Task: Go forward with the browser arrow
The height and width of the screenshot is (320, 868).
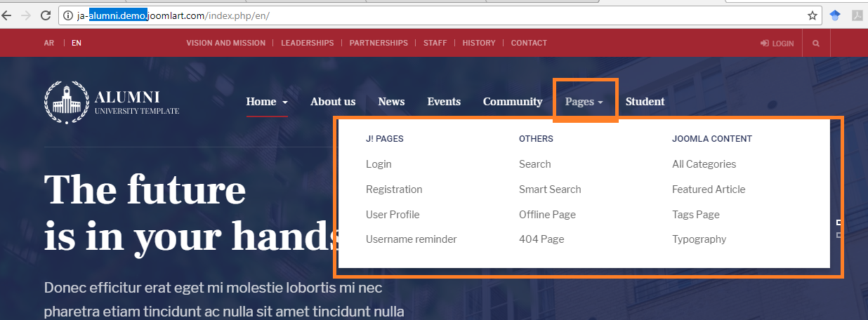Action: [x=27, y=15]
